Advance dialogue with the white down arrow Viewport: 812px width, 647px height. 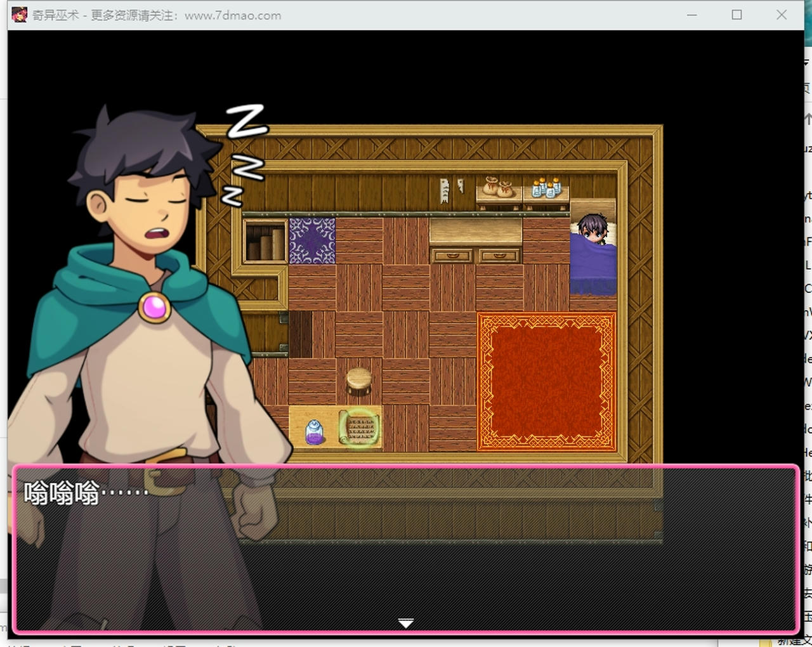click(x=405, y=623)
